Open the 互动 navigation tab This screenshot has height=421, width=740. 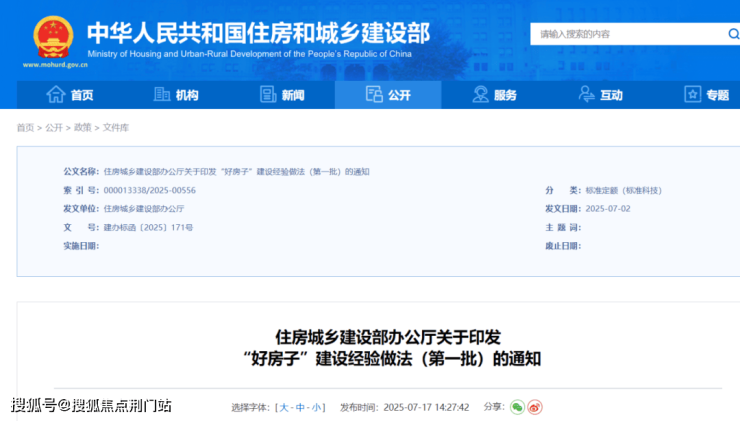[600, 95]
